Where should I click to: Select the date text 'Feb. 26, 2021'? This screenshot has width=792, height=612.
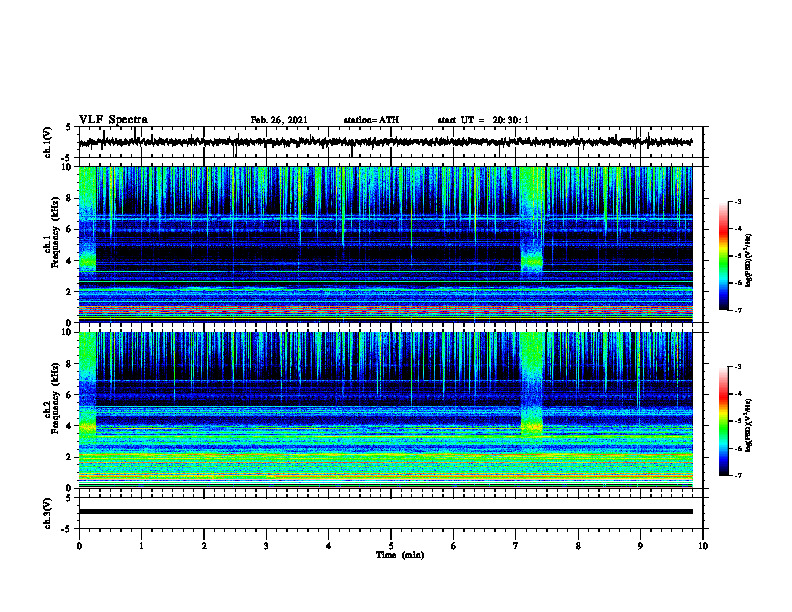(x=279, y=120)
